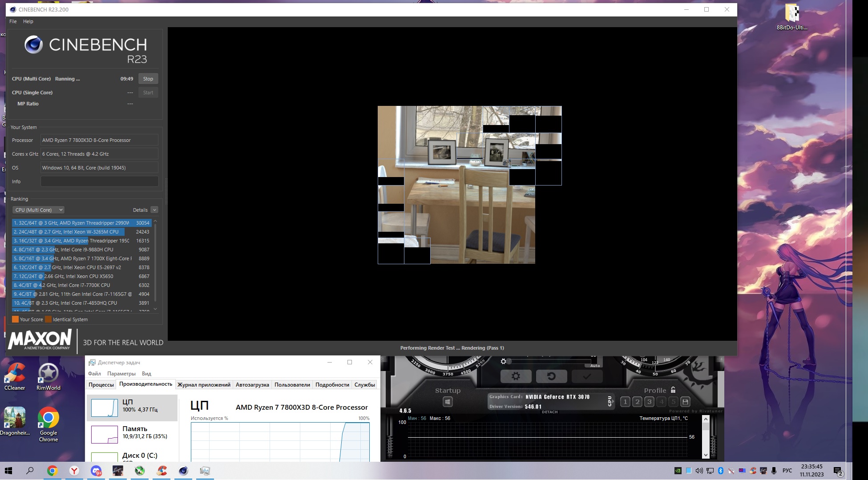Open the notification center with 2 notifications
This screenshot has height=480, width=868.
point(838,471)
